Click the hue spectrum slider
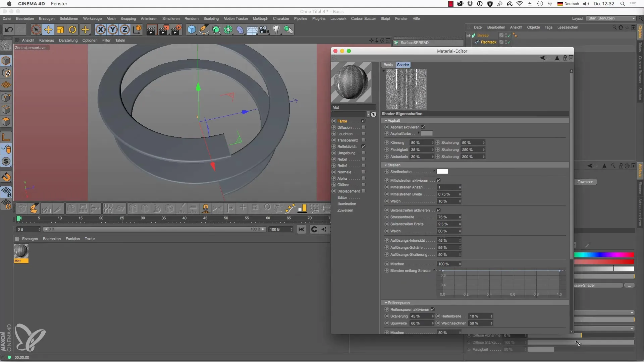644x362 pixels. tap(604, 255)
